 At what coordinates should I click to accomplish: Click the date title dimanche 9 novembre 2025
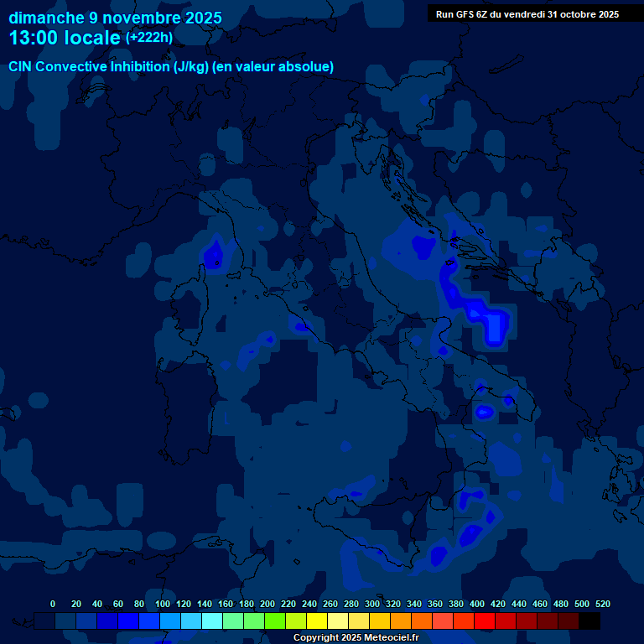[x=115, y=18]
